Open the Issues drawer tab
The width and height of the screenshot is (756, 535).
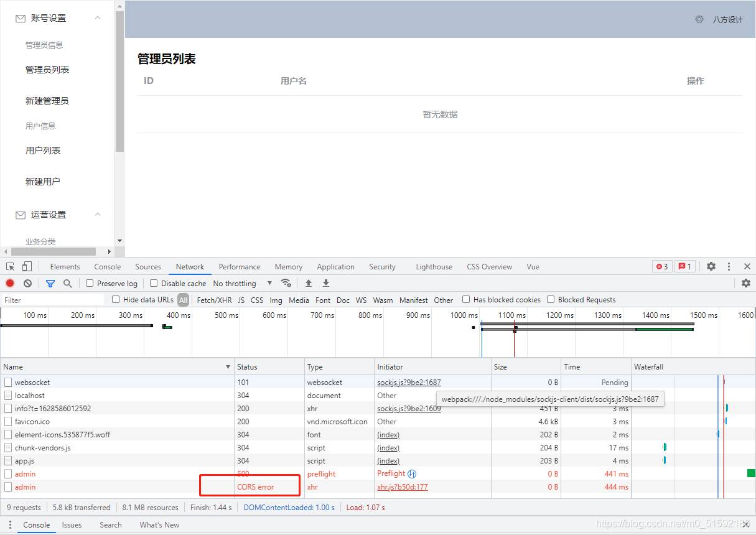click(72, 525)
